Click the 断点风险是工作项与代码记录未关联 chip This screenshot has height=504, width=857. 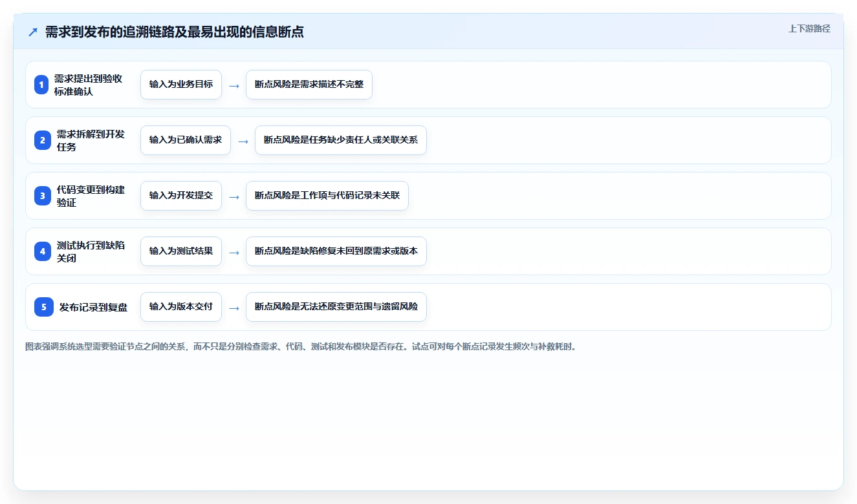click(x=327, y=196)
